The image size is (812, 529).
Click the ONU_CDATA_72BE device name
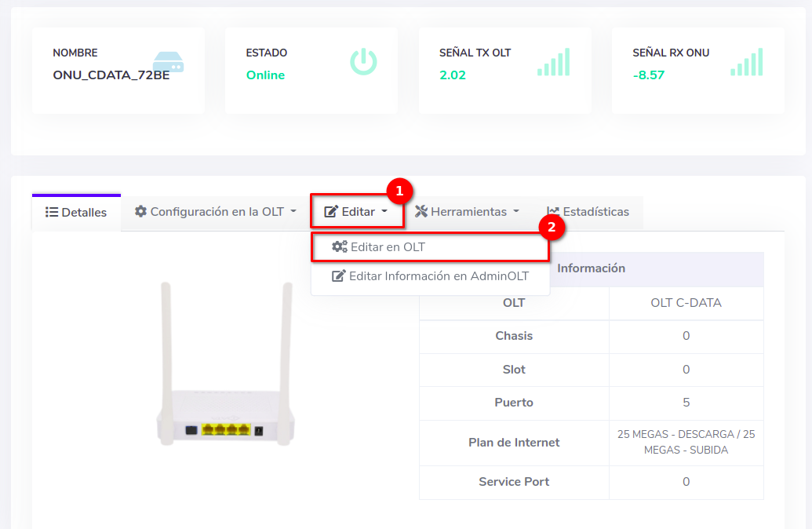pyautogui.click(x=111, y=75)
